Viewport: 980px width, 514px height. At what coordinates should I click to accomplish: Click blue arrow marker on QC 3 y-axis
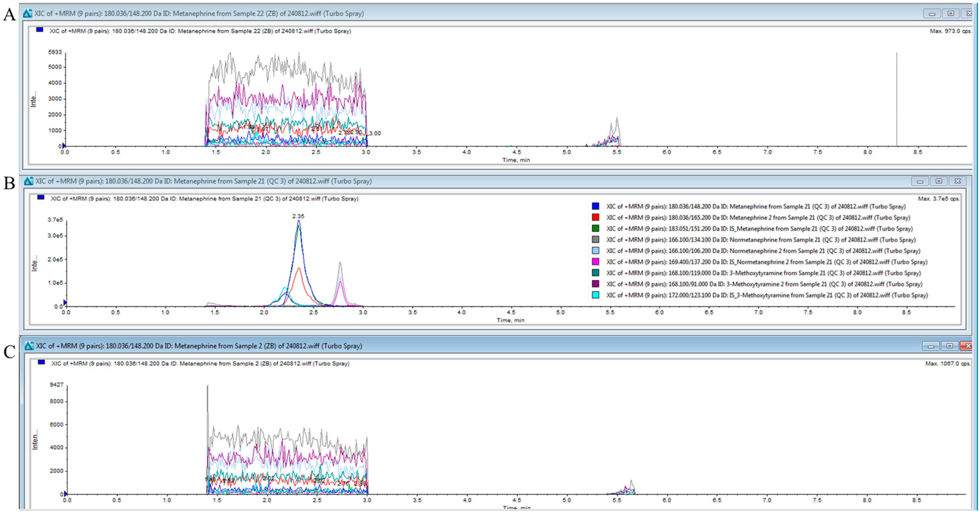pyautogui.click(x=65, y=303)
